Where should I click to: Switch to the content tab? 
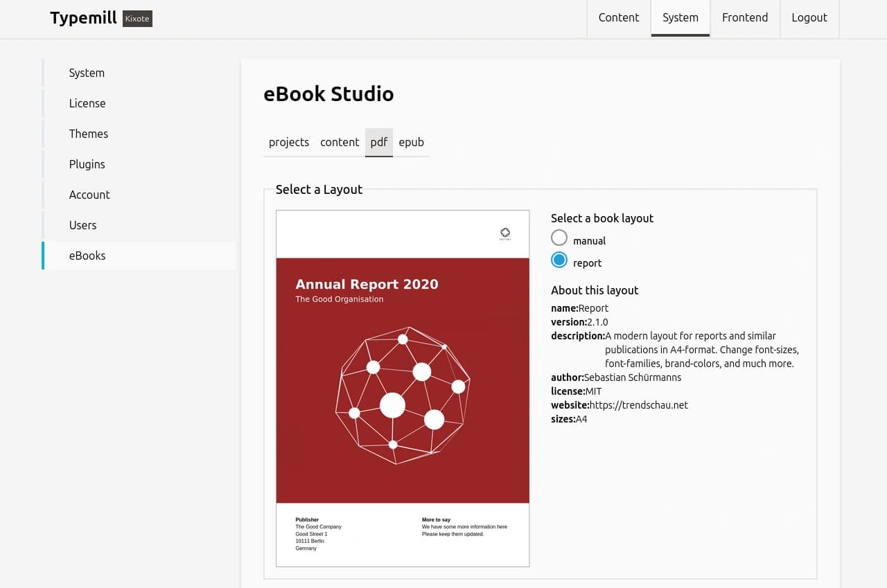[340, 142]
